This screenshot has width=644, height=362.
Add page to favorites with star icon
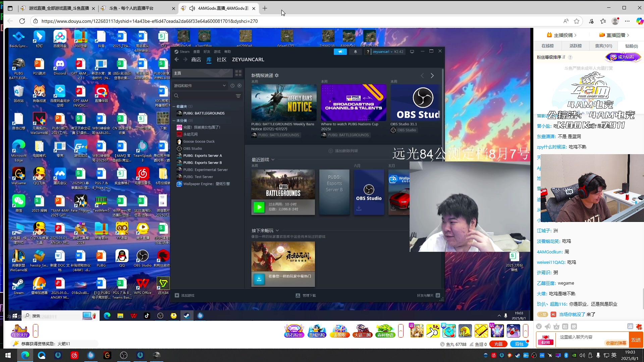point(577,21)
